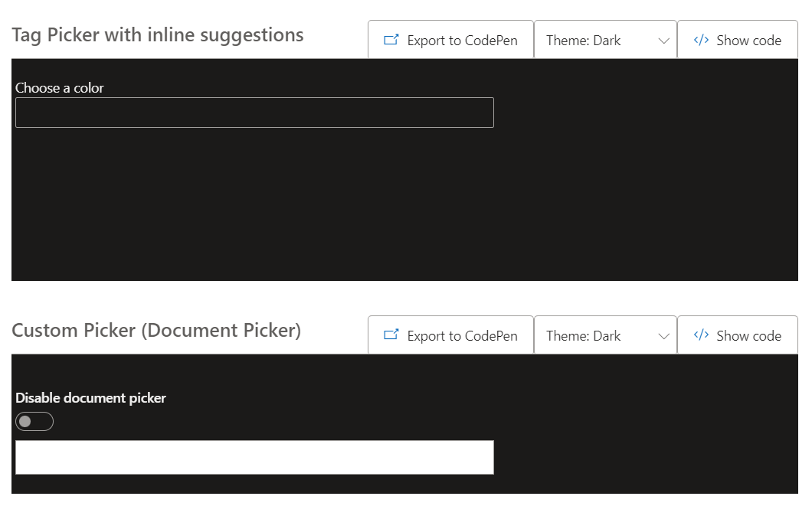This screenshot has width=812, height=506.
Task: Select the export icon in the Custom Picker header
Action: click(x=391, y=335)
